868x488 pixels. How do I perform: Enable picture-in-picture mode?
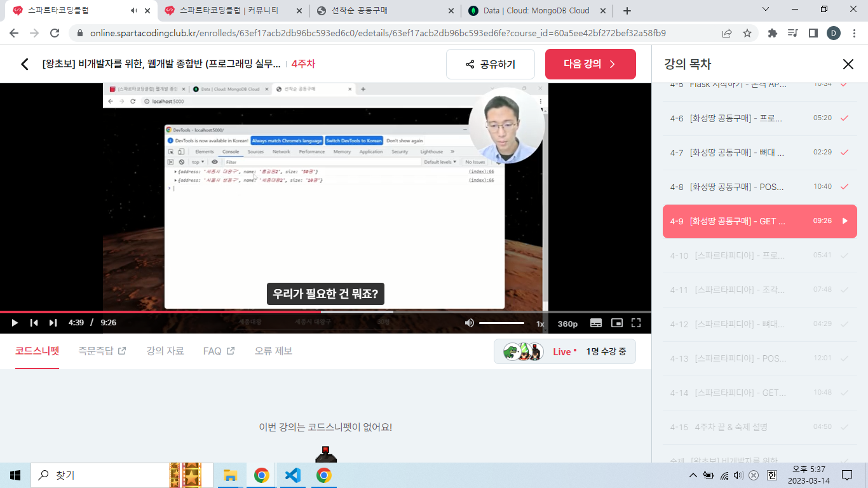[x=616, y=323]
